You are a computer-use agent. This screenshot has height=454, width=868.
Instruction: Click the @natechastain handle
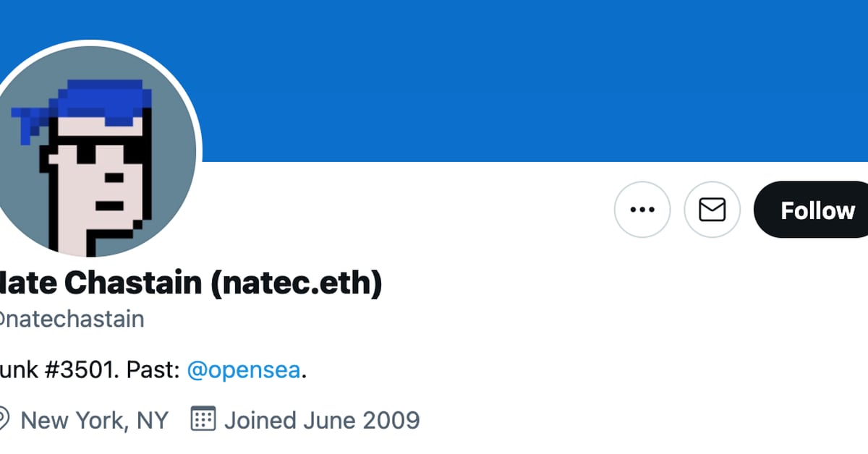tap(69, 319)
